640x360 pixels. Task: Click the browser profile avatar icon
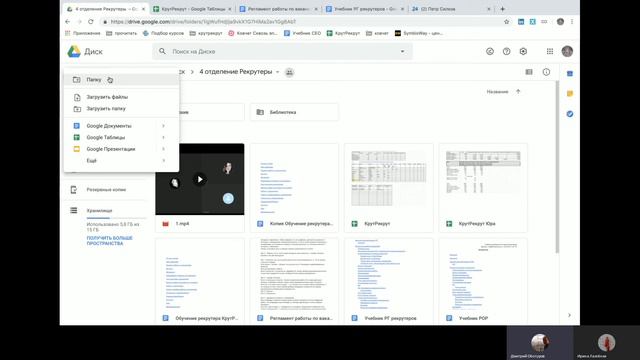pyautogui.click(x=560, y=22)
